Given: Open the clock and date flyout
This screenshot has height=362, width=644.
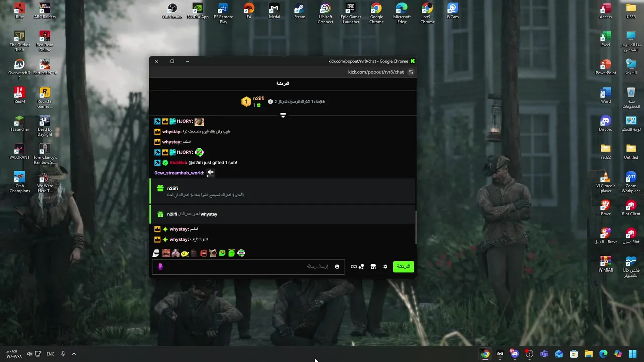Looking at the screenshot, I should [x=14, y=354].
